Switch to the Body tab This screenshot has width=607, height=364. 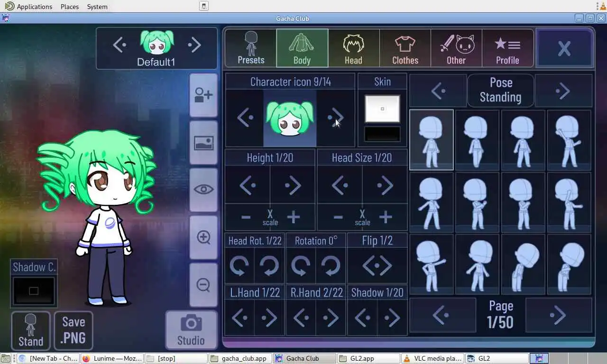[x=302, y=48]
